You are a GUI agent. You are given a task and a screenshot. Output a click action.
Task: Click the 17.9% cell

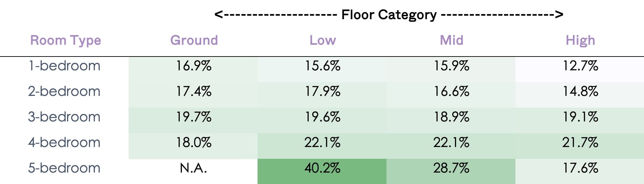click(322, 91)
